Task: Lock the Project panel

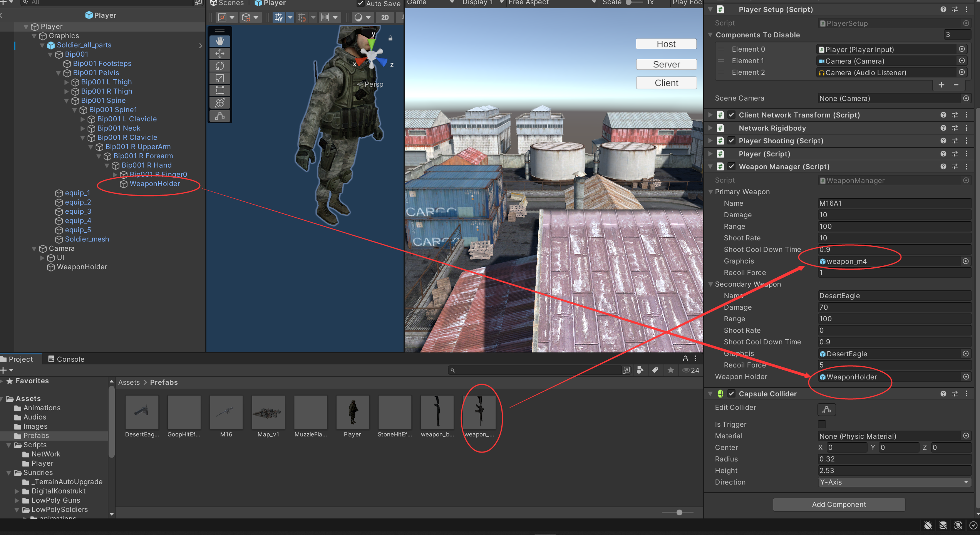Action: (685, 359)
